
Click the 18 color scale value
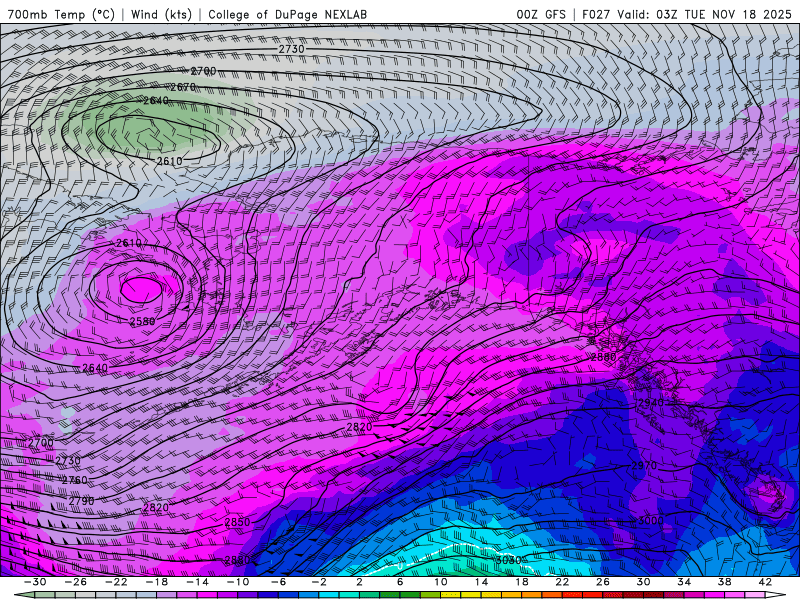(x=521, y=582)
